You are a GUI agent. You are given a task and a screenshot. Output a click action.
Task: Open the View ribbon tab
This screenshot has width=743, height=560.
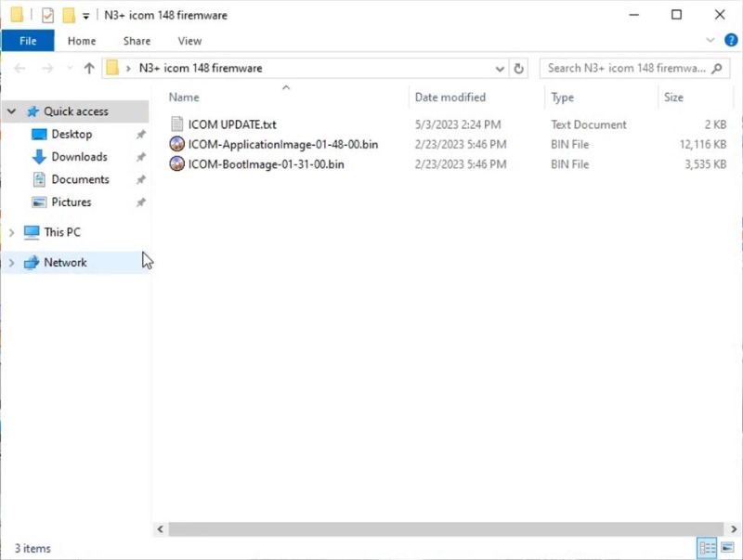click(189, 41)
